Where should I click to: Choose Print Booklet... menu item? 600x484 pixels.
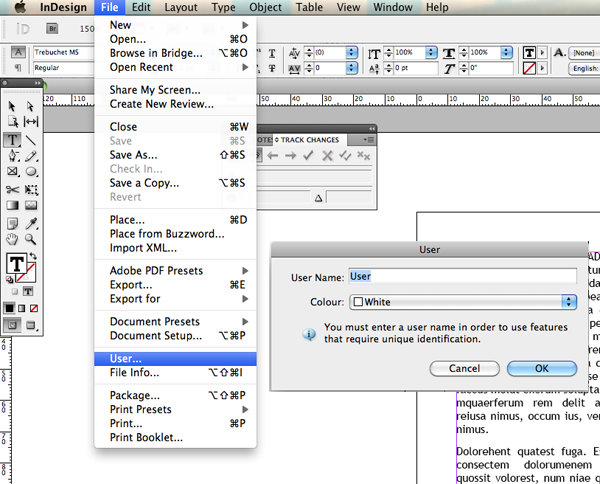click(x=175, y=437)
